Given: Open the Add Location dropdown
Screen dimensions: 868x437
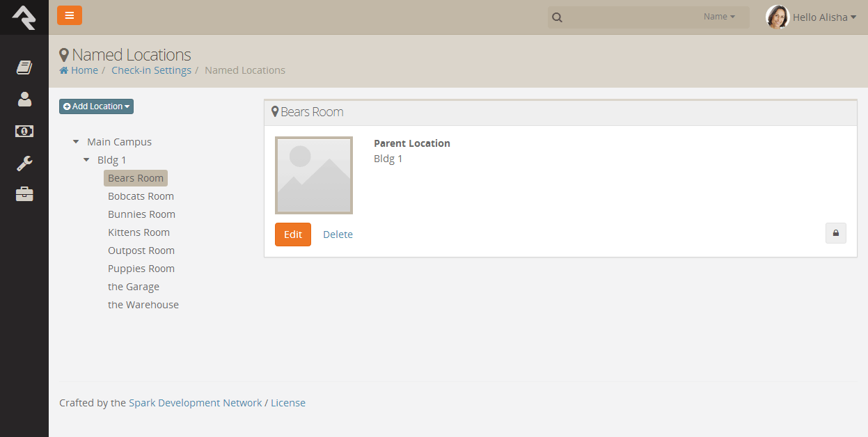Looking at the screenshot, I should coord(96,106).
